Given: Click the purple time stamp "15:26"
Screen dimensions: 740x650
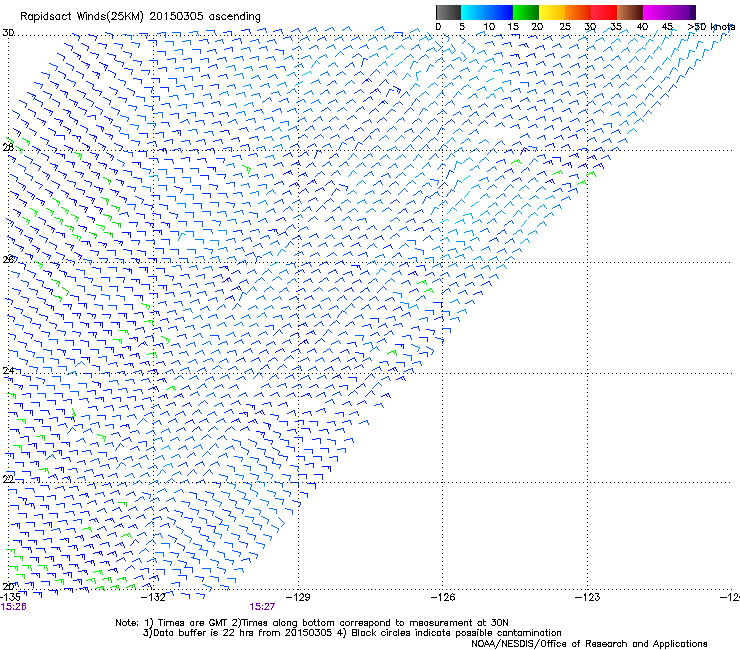Looking at the screenshot, I should [13, 607].
